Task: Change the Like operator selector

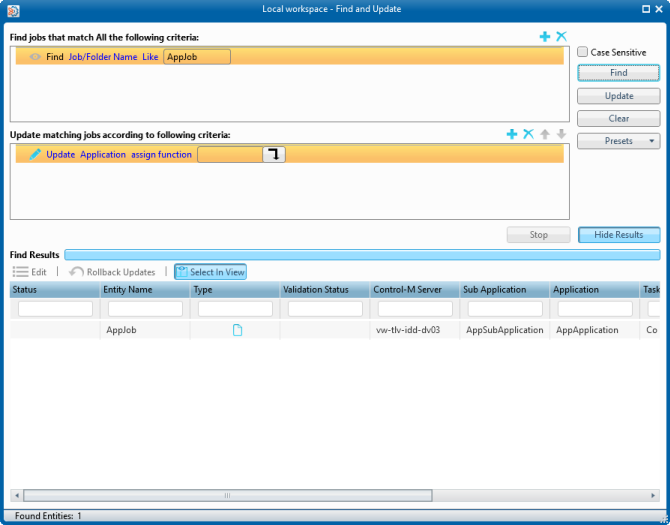Action: point(150,57)
